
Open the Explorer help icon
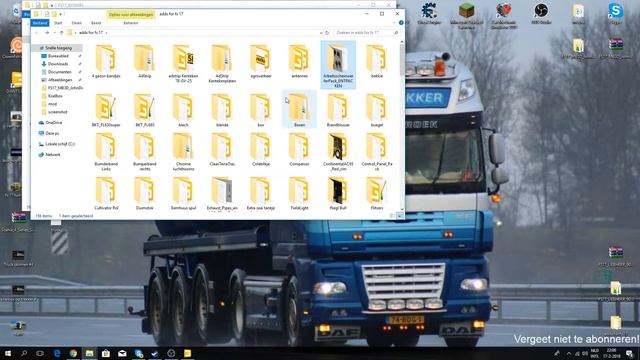tap(401, 23)
